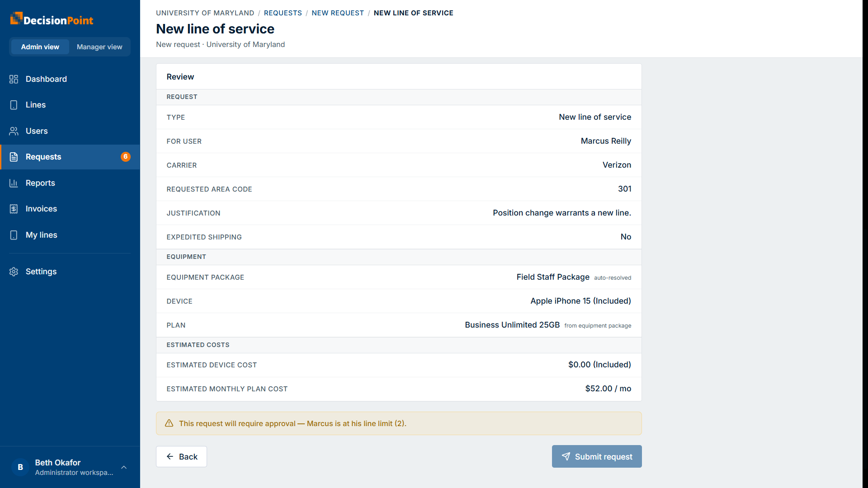Click the DecisionPoint logo icon
868x488 pixels.
pyautogui.click(x=16, y=19)
